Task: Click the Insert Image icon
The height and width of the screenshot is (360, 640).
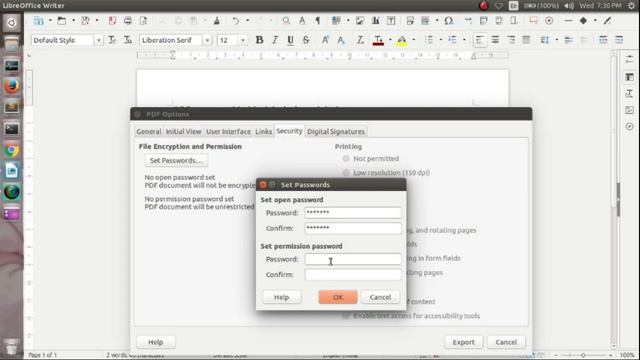Action: [x=360, y=21]
